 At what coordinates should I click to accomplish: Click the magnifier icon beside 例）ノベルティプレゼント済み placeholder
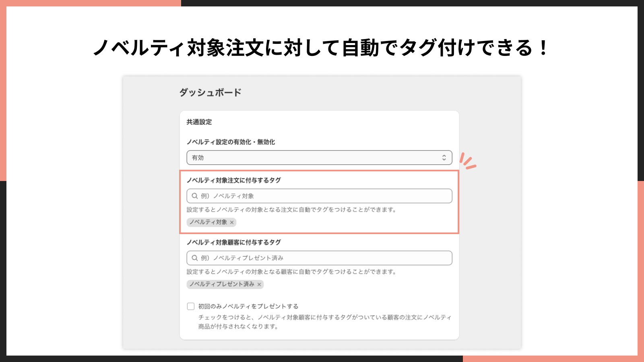pyautogui.click(x=194, y=258)
